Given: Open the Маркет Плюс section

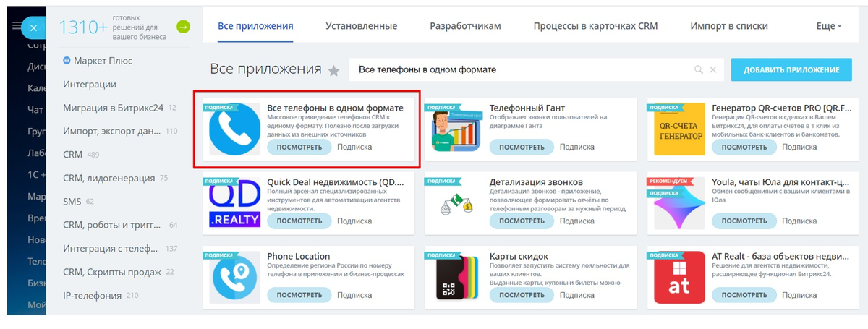Looking at the screenshot, I should pos(97,61).
